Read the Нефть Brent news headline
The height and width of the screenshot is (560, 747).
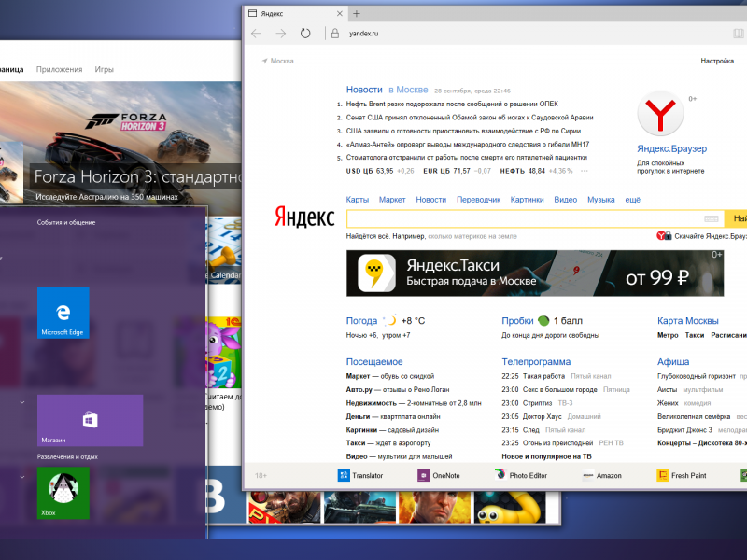tap(452, 104)
